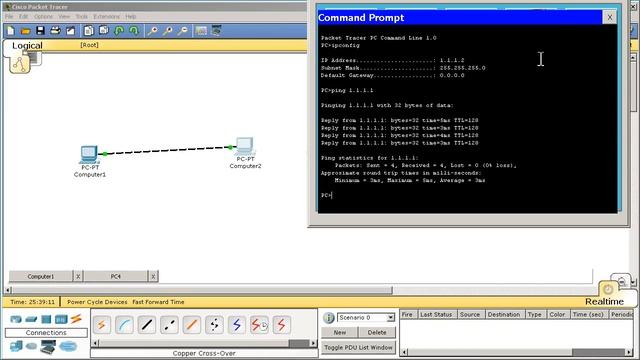
Task: Open the Options menu
Action: click(x=43, y=16)
